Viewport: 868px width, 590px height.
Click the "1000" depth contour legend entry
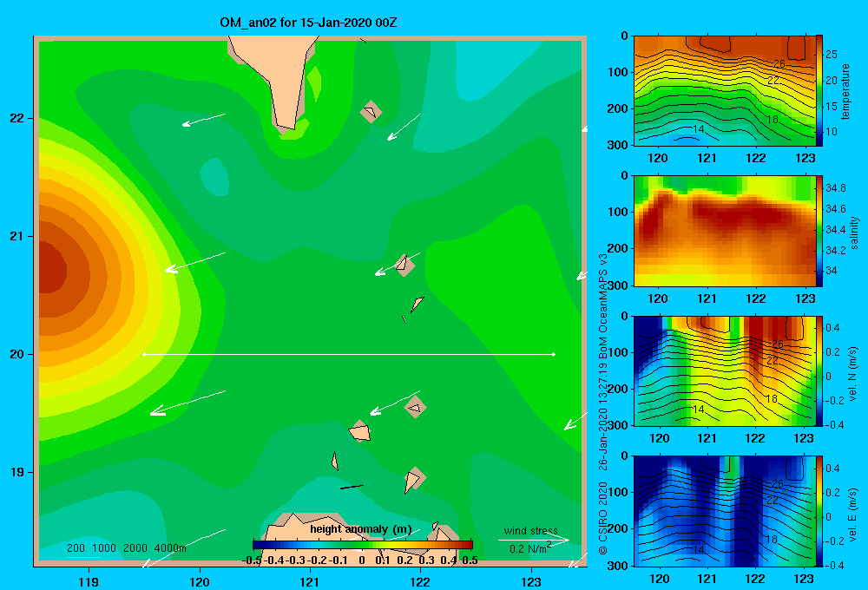click(104, 548)
